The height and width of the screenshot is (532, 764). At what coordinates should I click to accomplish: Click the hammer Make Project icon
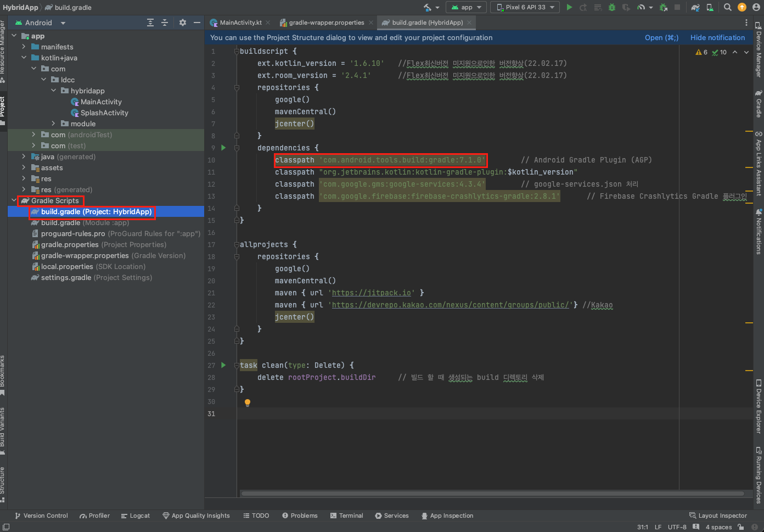click(428, 7)
